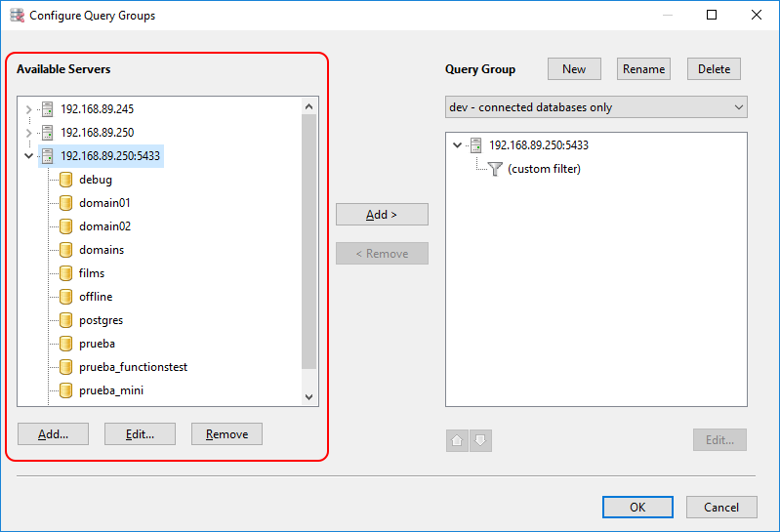
Task: Click the prueba database icon
Action: (65, 344)
